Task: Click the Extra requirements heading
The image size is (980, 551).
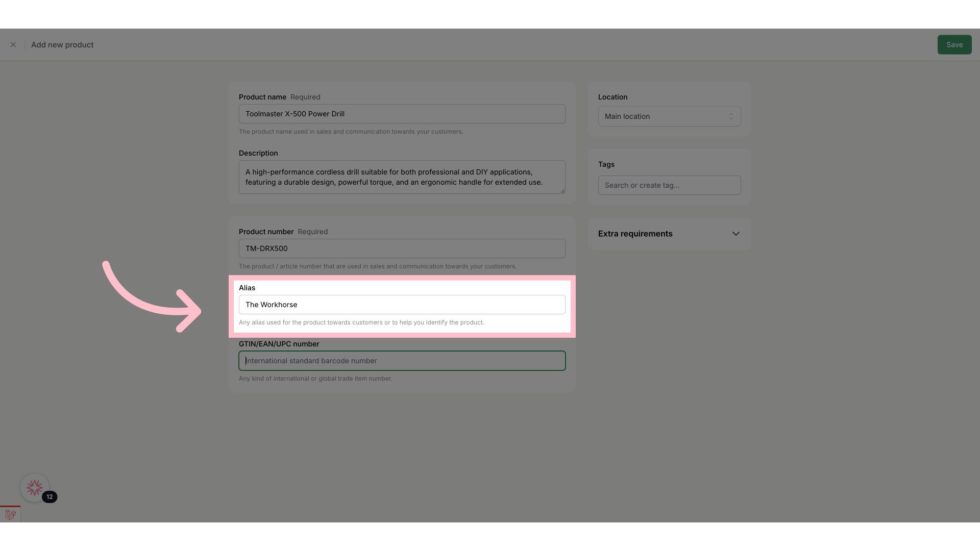Action: click(x=635, y=234)
